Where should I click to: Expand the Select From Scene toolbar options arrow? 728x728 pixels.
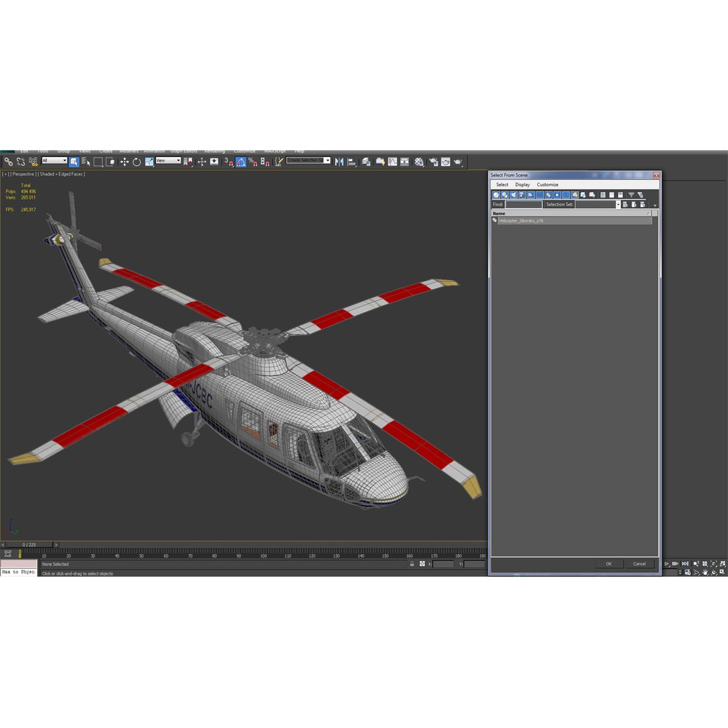[x=655, y=205]
